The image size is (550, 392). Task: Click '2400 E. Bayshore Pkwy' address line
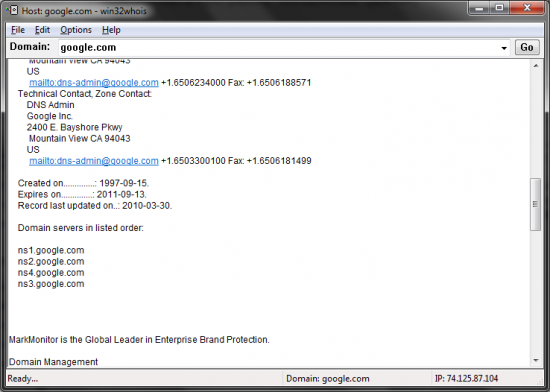[x=74, y=127]
